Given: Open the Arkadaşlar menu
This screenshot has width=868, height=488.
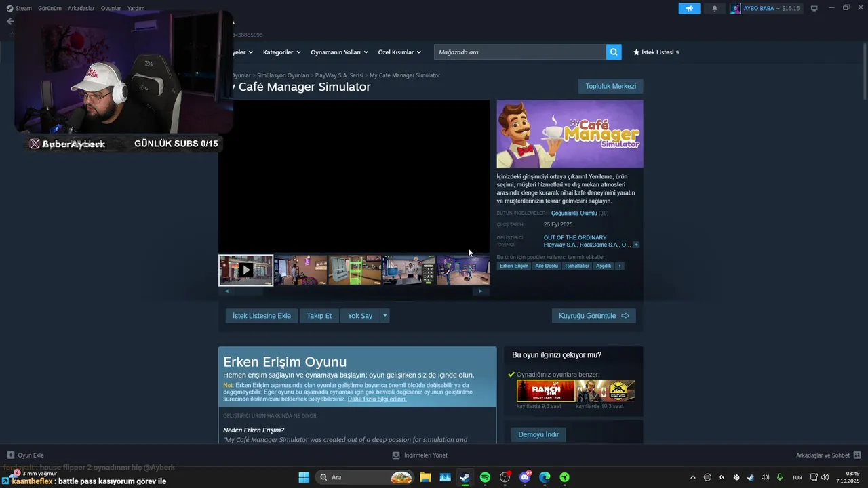Looking at the screenshot, I should tap(81, 8).
